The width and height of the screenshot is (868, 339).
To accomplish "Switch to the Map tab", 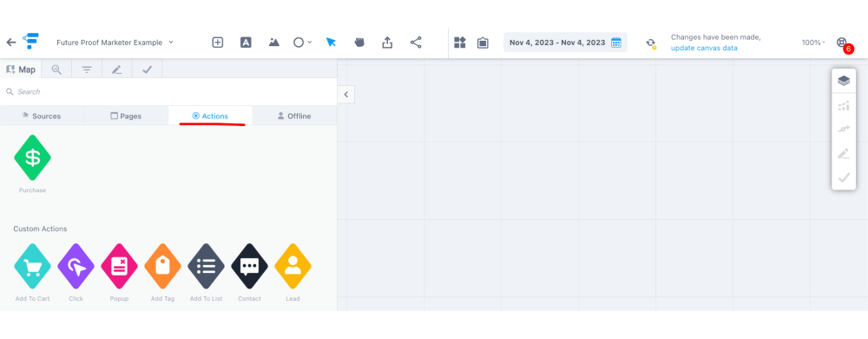I will 21,70.
